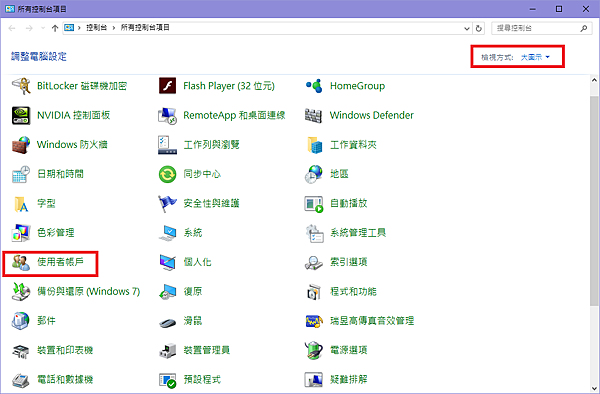
Task: Go forward with the right arrow button
Action: [x=29, y=28]
